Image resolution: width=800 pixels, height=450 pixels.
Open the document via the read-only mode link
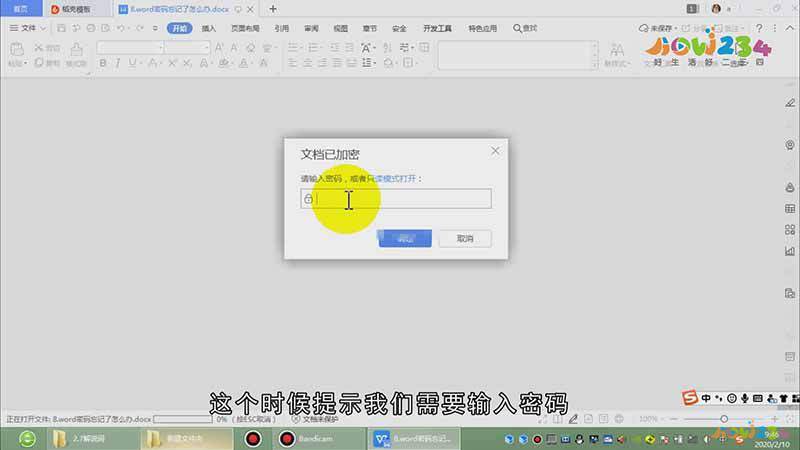click(x=392, y=179)
